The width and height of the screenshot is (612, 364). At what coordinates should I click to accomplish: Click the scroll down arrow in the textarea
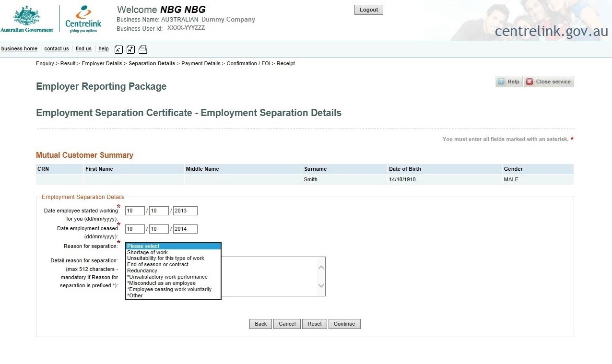321,286
